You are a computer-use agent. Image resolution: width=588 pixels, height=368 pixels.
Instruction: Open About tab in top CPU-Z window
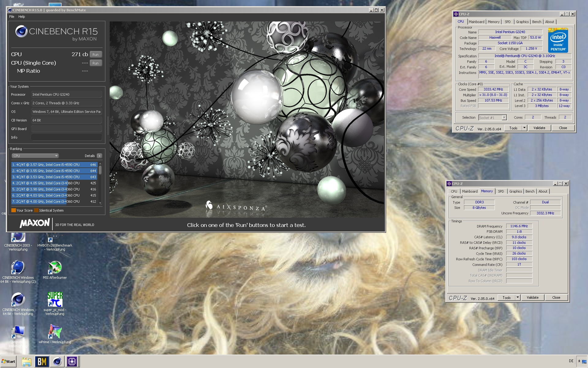coord(549,22)
